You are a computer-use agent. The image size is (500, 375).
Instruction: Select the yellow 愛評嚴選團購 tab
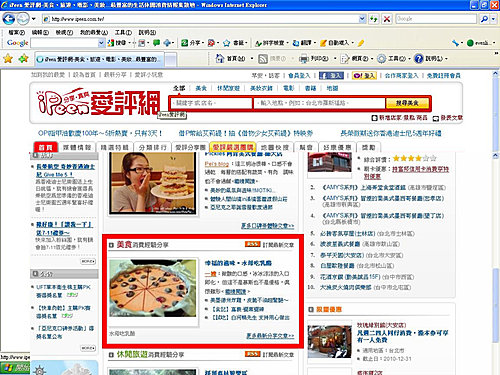[233, 147]
